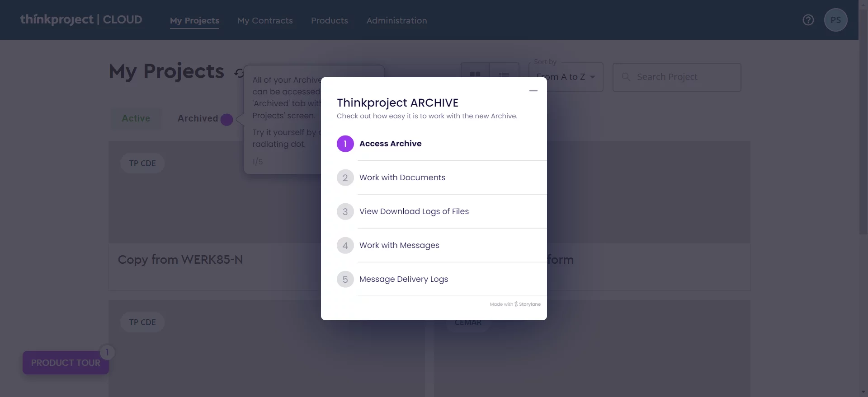Click the step 1 circle icon

click(x=345, y=144)
